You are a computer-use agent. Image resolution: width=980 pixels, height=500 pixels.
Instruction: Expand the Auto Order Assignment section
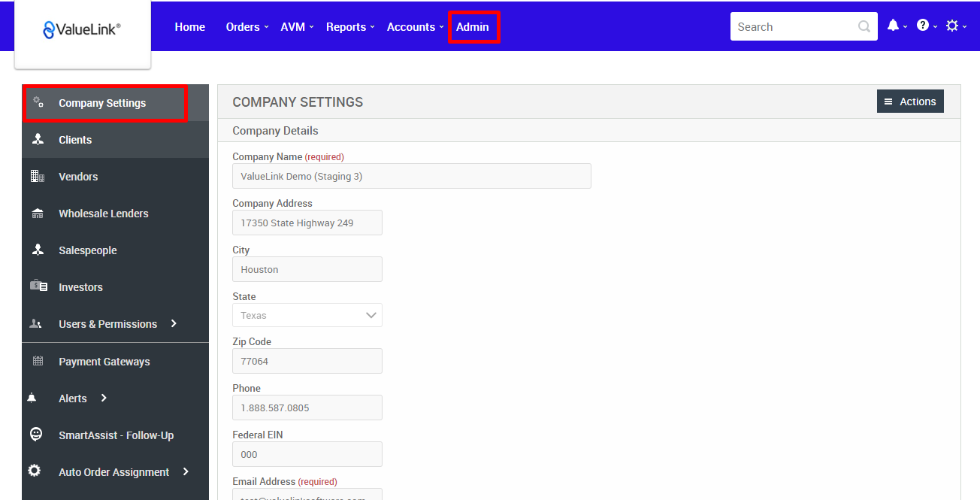pyautogui.click(x=113, y=471)
